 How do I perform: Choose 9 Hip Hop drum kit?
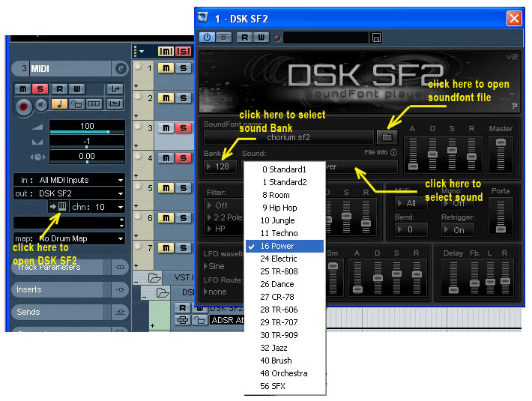(x=284, y=208)
